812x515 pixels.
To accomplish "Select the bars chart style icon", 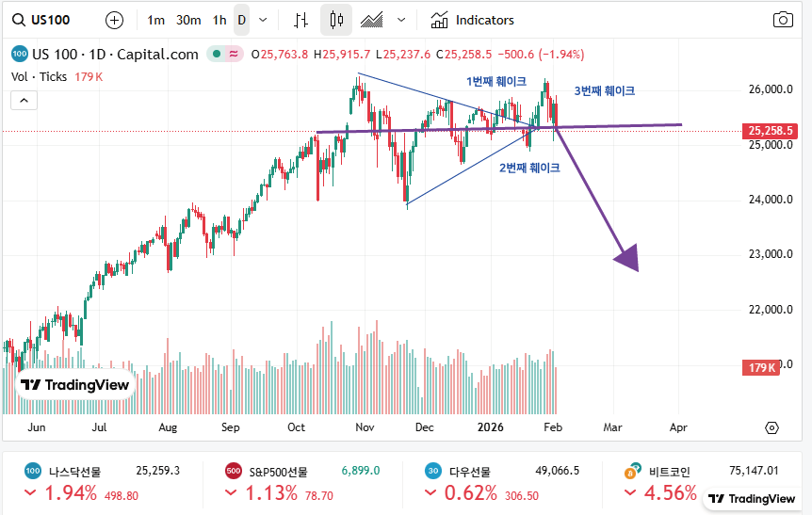I will pos(301,20).
